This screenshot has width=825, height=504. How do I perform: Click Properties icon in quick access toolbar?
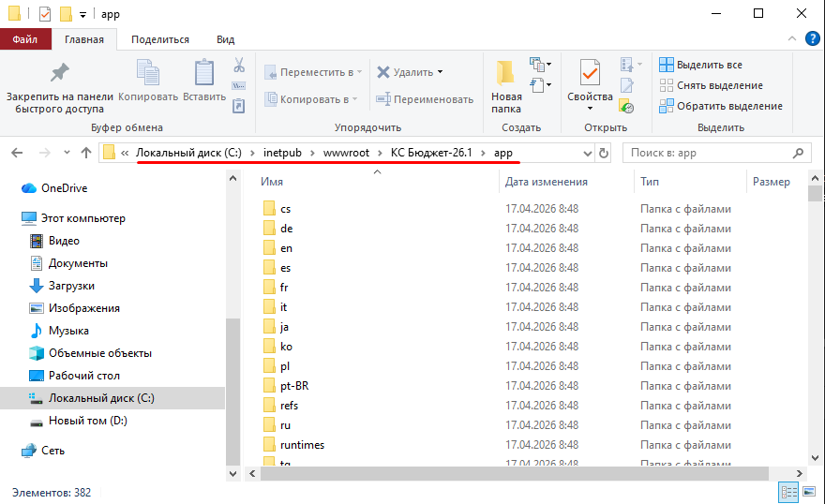45,14
